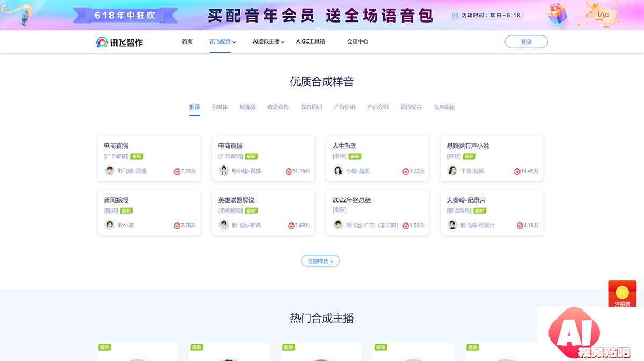This screenshot has height=361, width=644.
Task: Open the 人生哲理 sample title
Action: tap(345, 146)
